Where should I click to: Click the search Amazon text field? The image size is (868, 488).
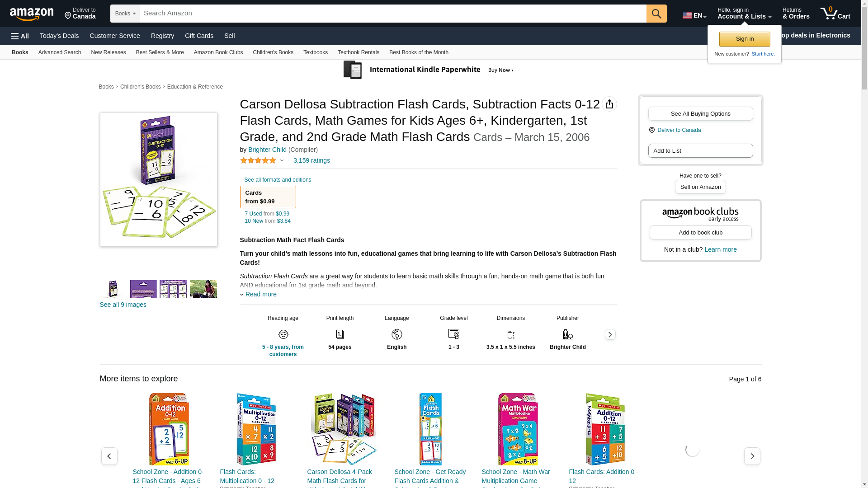coord(393,14)
